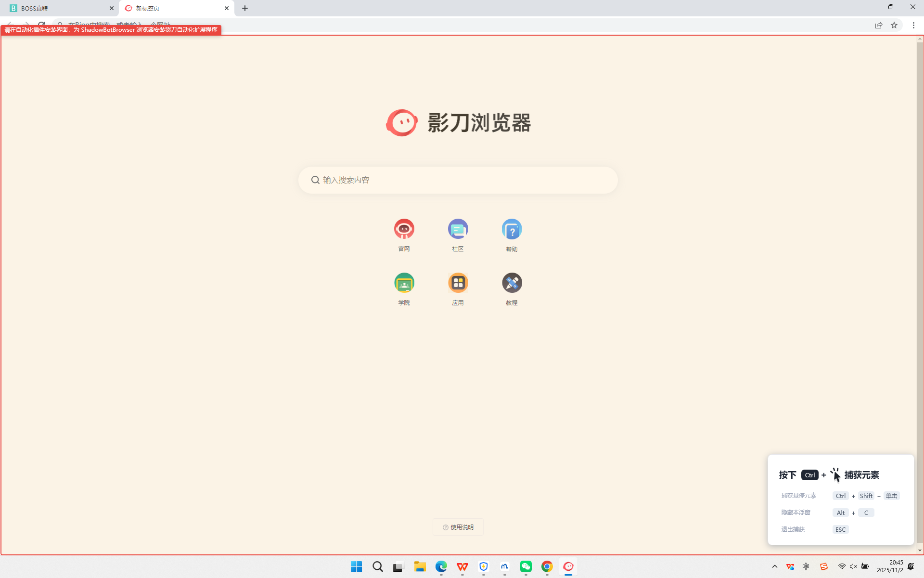The image size is (924, 578).
Task: Click the ESC key badge in capture panel
Action: (841, 529)
